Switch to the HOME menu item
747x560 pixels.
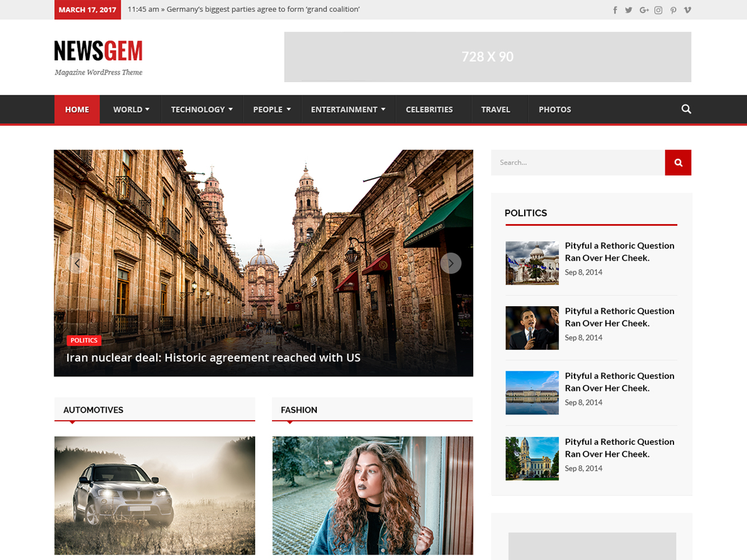click(77, 109)
